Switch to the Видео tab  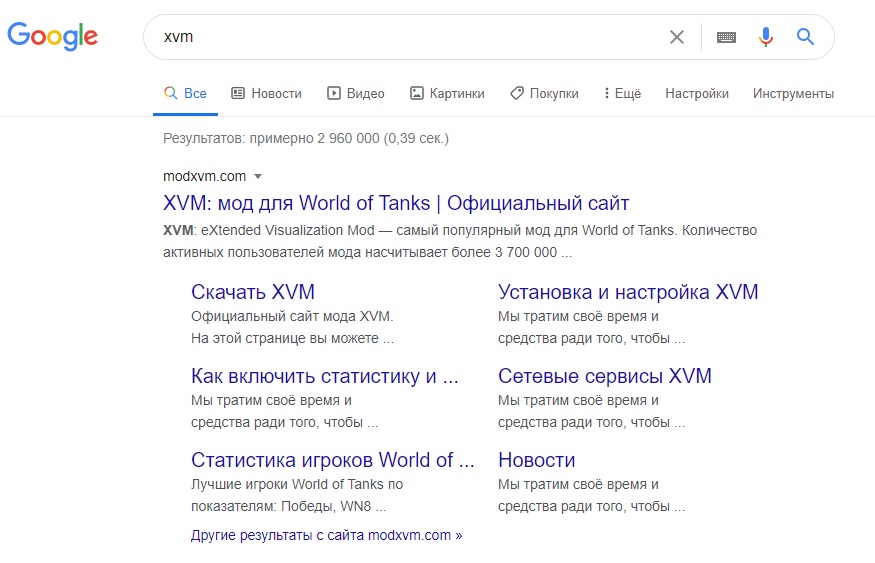(355, 93)
